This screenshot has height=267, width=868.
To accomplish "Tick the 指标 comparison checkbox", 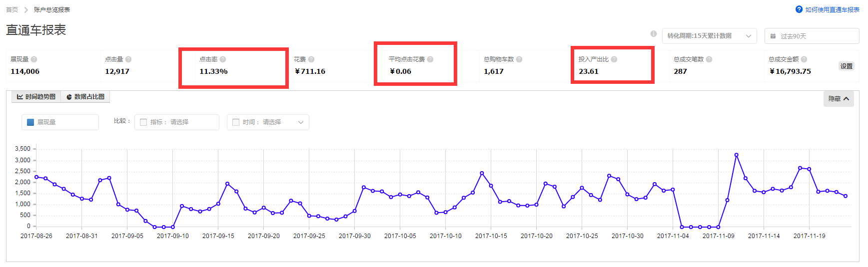I will [x=143, y=122].
